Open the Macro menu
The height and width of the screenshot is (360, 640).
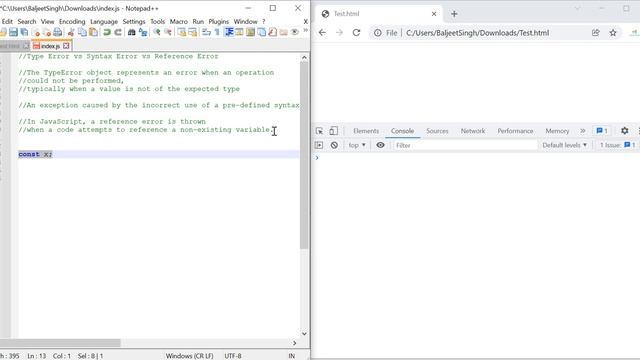click(x=179, y=22)
